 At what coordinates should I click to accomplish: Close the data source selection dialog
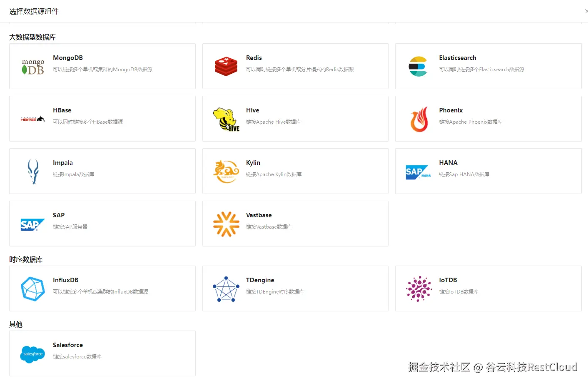pos(586,11)
